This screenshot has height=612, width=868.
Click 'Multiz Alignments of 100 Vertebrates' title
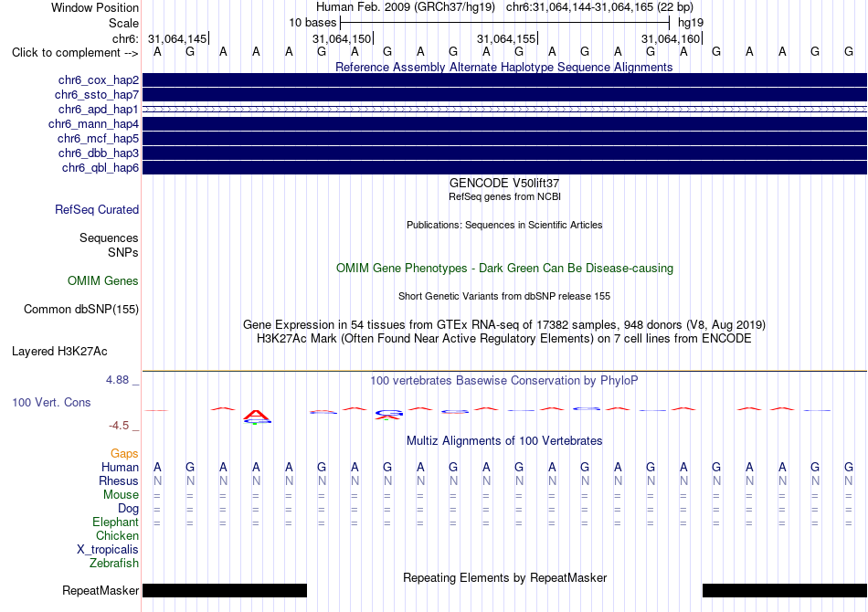pos(504,441)
